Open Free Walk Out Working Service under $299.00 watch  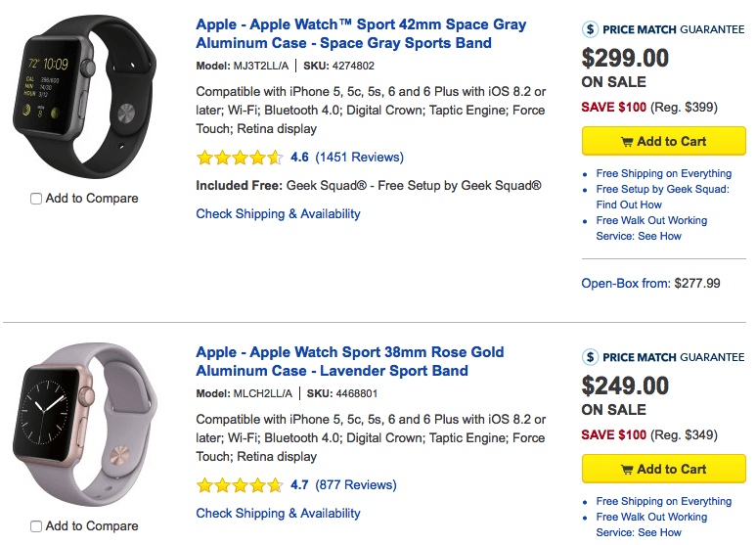(651, 228)
